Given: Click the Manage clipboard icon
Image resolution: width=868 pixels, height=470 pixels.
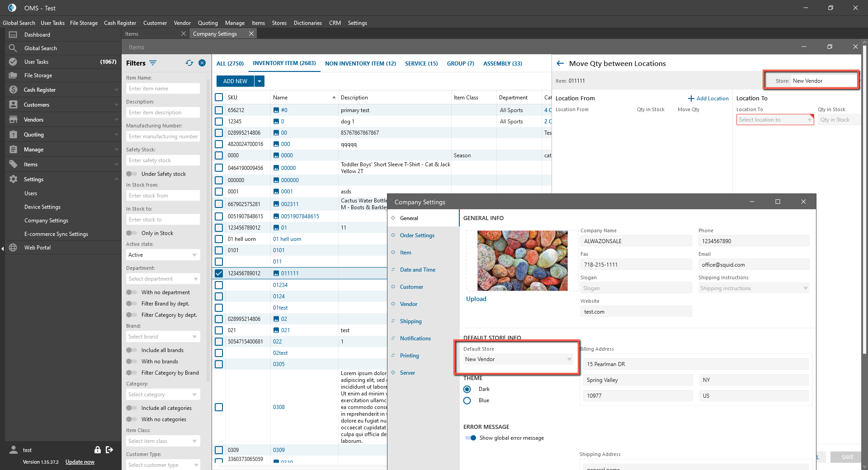Looking at the screenshot, I should (x=13, y=150).
